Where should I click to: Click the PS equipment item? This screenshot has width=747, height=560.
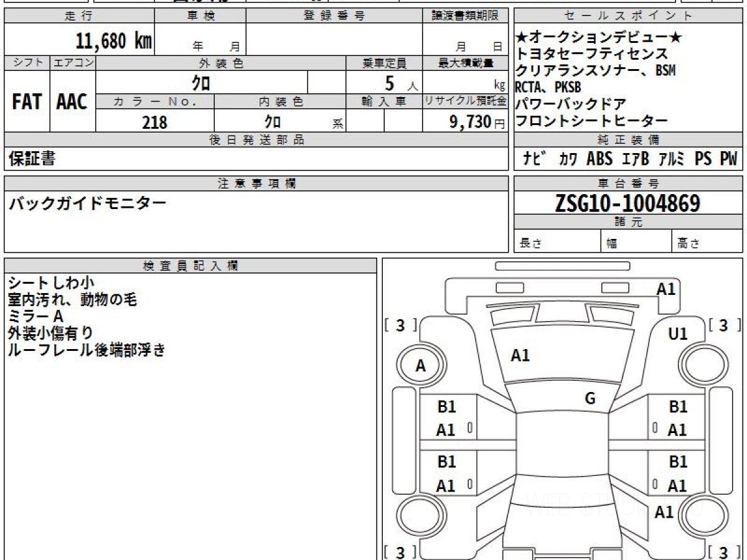[703, 159]
